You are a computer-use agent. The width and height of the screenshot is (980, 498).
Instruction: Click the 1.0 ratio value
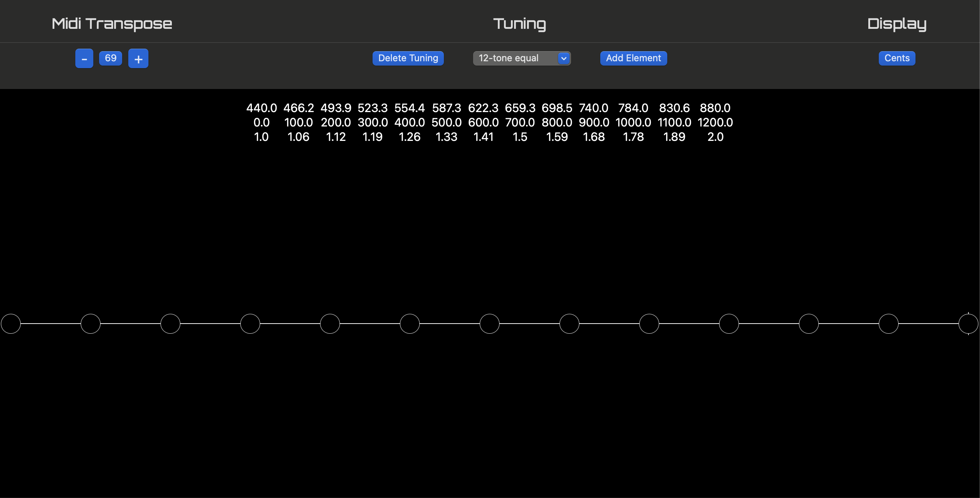[261, 137]
